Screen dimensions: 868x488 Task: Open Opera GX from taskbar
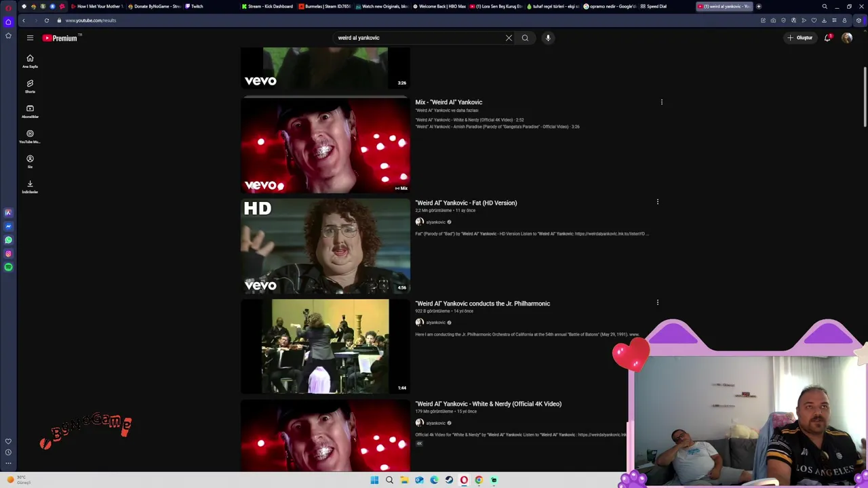[464, 480]
